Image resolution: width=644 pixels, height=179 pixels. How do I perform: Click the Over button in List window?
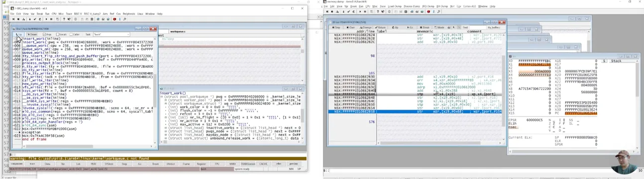[351, 27]
